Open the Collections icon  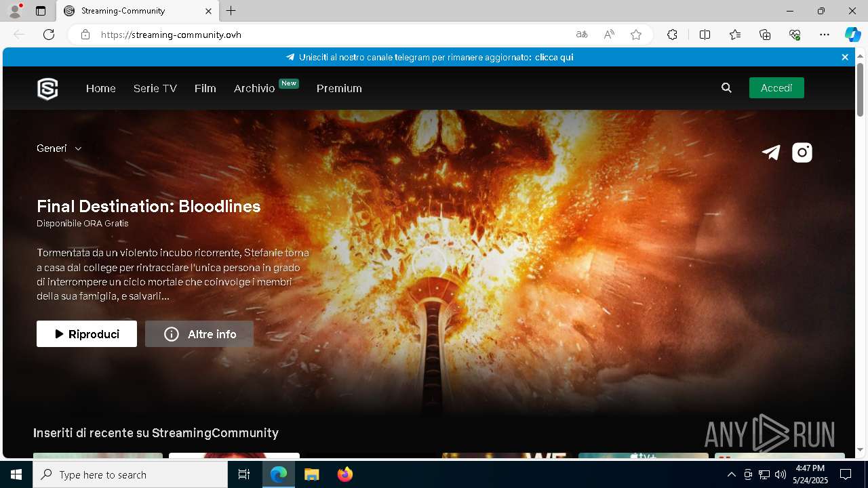tap(765, 35)
